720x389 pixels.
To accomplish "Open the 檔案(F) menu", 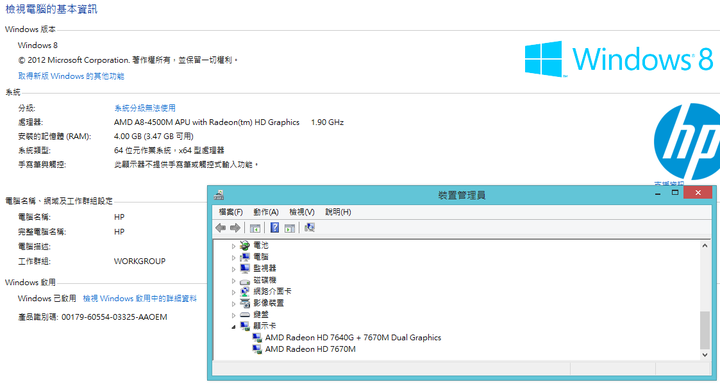I will click(231, 212).
